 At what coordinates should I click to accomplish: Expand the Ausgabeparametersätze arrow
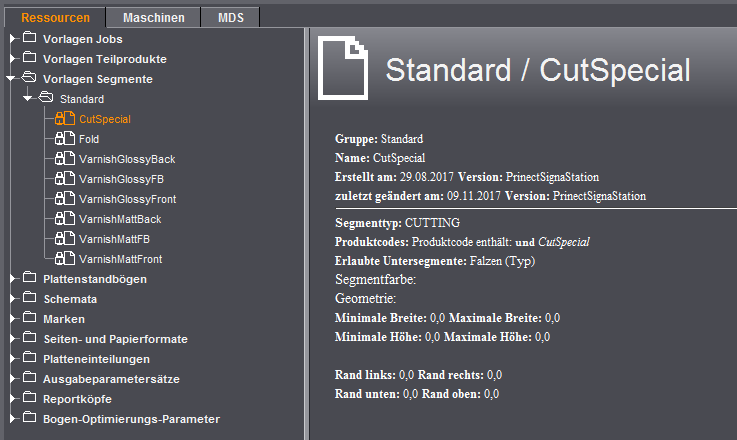[x=13, y=378]
